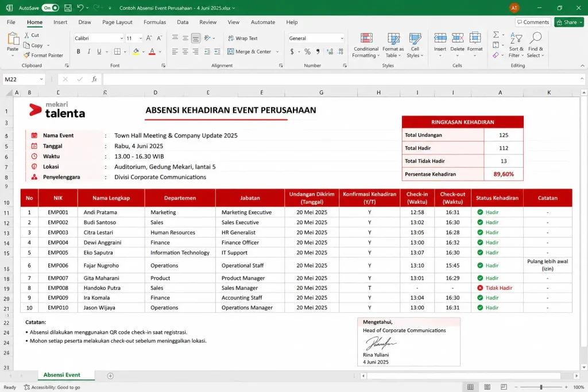Expand the Name Box dropdown arrow
The height and width of the screenshot is (392, 588).
[41, 79]
